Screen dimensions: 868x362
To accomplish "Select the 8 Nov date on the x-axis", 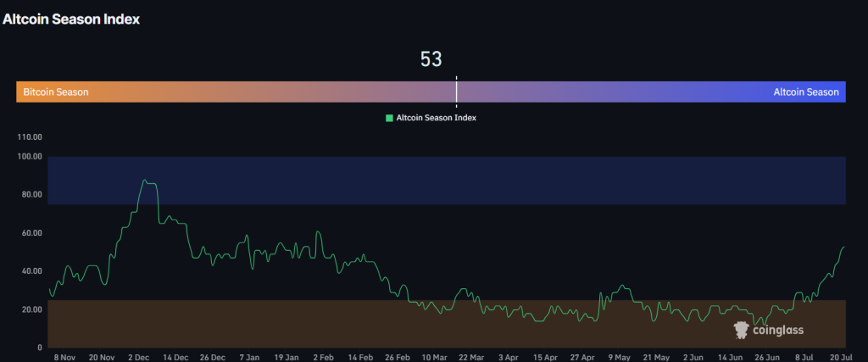I will (65, 358).
